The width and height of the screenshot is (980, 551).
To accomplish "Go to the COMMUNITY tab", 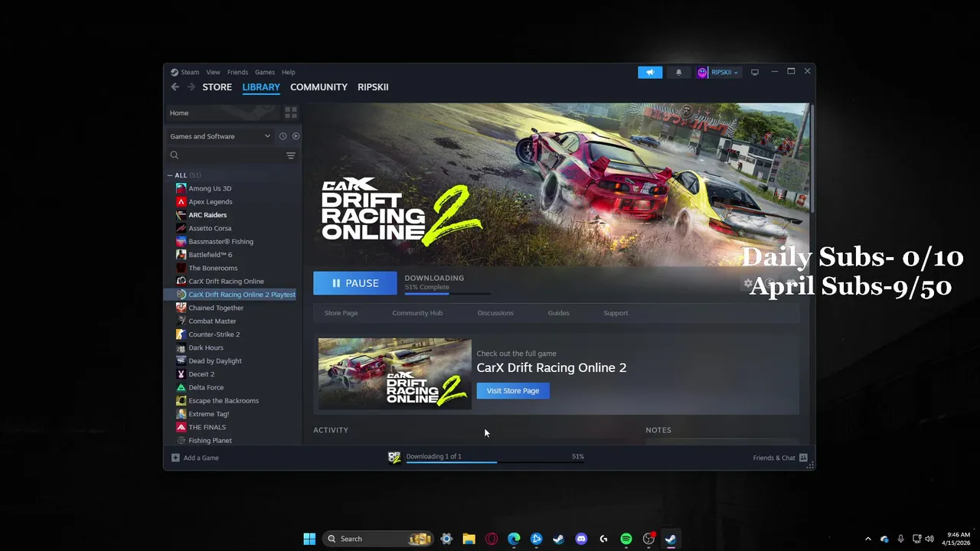I will pyautogui.click(x=318, y=87).
